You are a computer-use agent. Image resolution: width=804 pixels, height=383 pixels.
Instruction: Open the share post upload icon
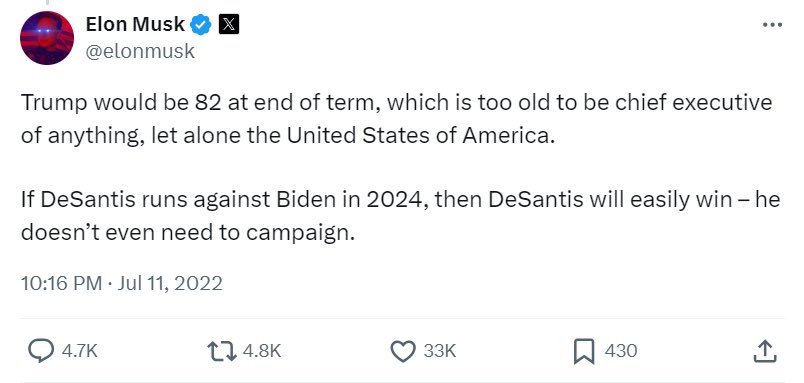(x=765, y=351)
